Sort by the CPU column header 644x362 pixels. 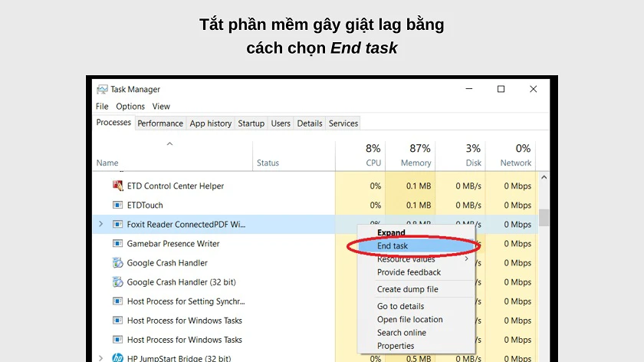(x=360, y=156)
